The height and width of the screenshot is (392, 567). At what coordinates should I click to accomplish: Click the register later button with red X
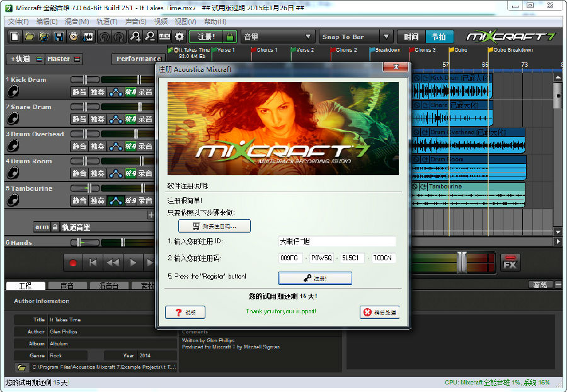(379, 312)
